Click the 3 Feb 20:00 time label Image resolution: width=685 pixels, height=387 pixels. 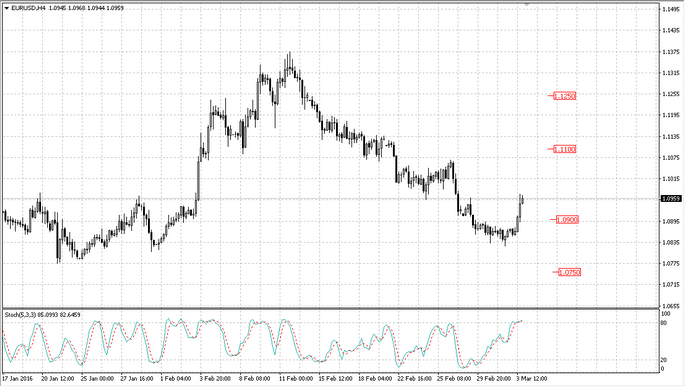click(x=215, y=378)
